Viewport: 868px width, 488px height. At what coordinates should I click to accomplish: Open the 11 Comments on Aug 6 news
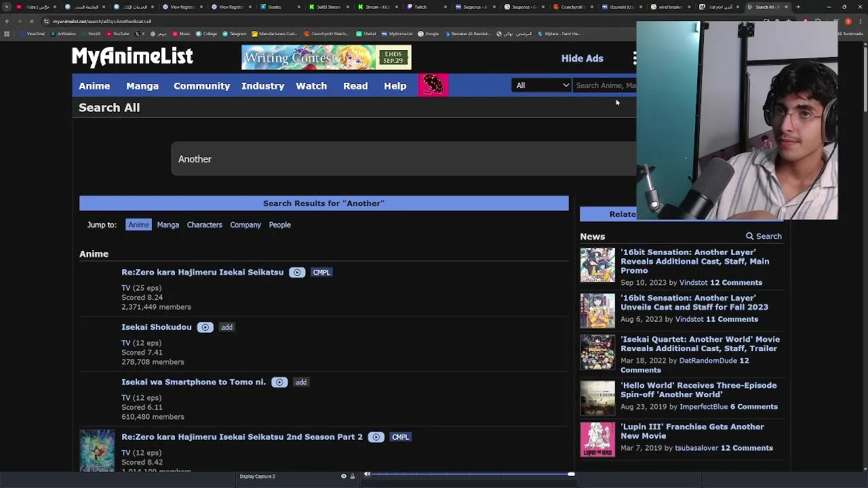[x=732, y=319]
